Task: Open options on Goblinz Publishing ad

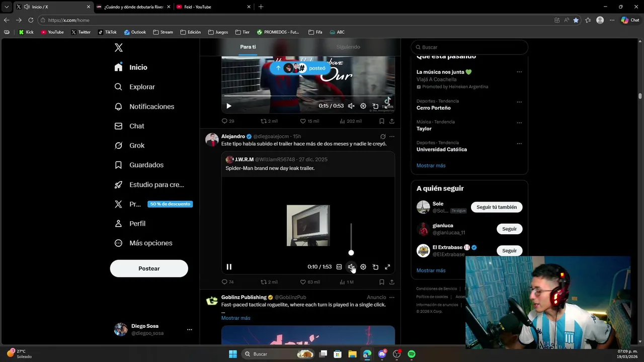Action: pos(392,297)
